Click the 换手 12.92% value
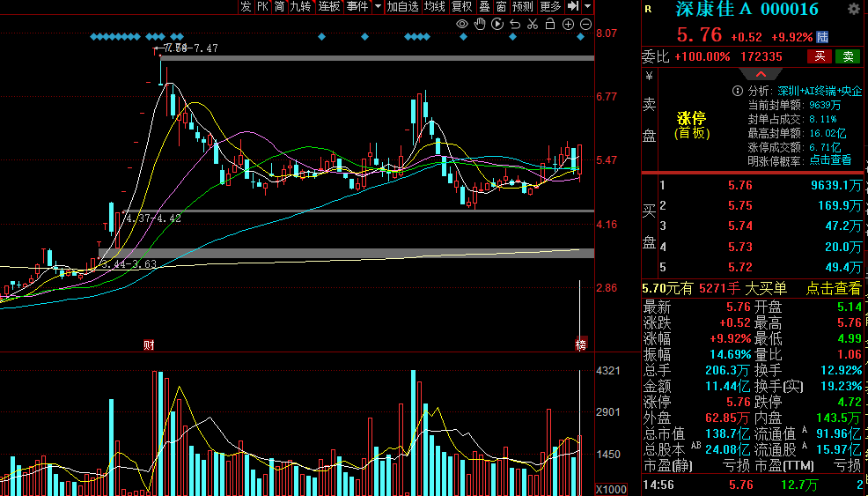 841,370
